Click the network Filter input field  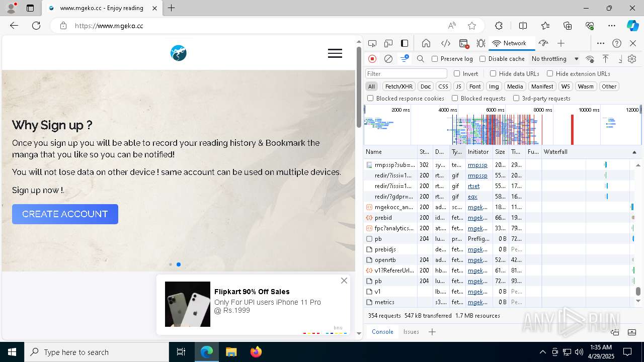coord(406,73)
